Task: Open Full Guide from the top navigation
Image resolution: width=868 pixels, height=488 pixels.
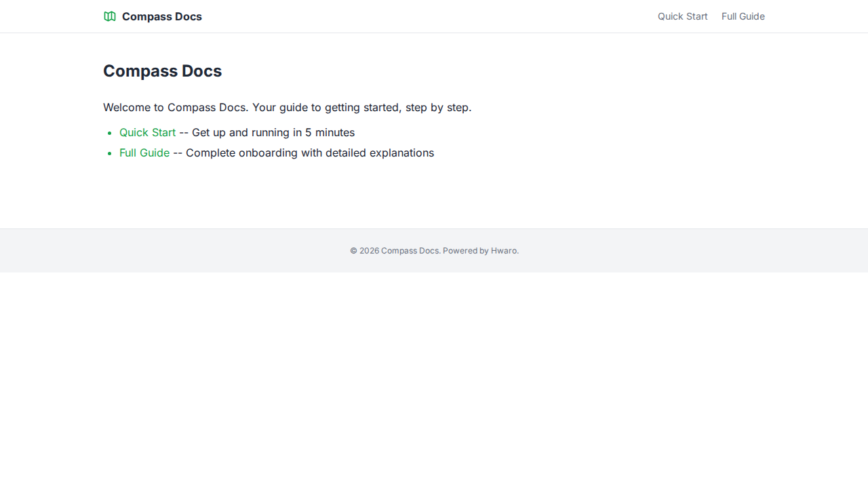Action: (743, 16)
